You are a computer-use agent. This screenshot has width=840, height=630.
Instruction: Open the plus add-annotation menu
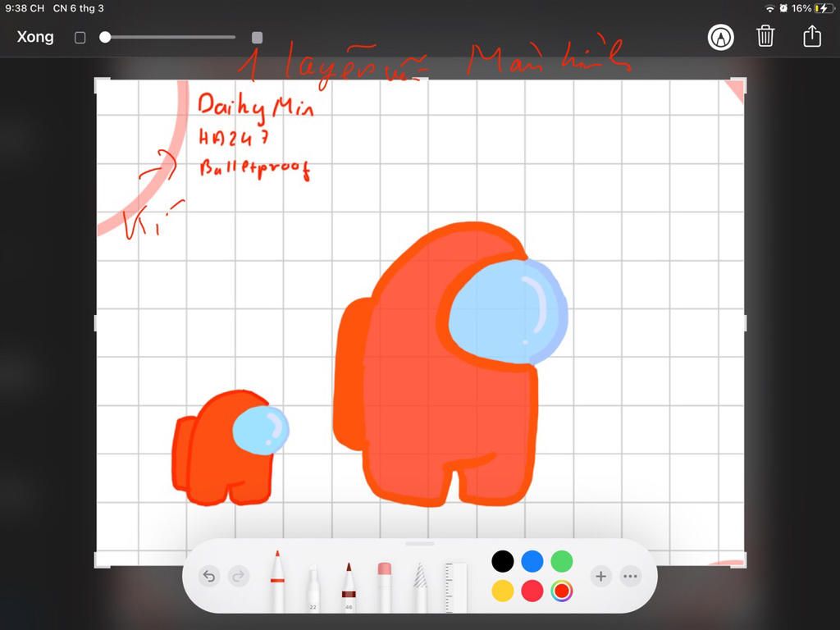click(601, 577)
